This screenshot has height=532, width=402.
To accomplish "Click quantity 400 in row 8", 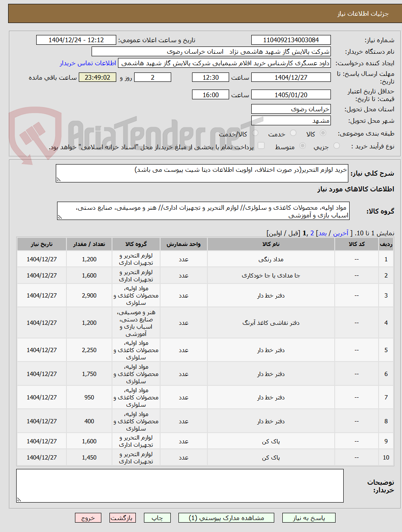I will tap(89, 421).
